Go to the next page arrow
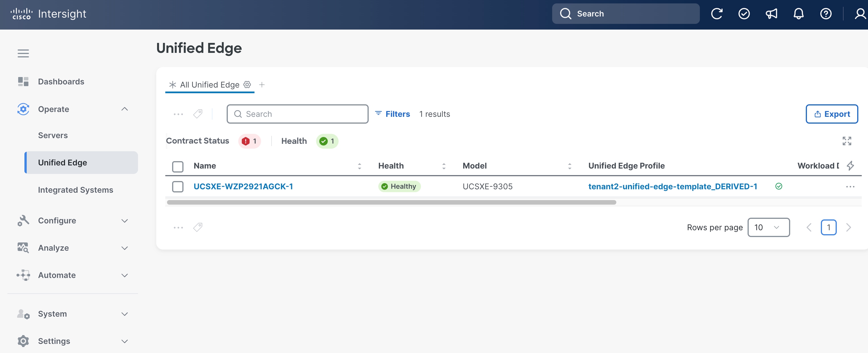The height and width of the screenshot is (353, 868). tap(848, 228)
